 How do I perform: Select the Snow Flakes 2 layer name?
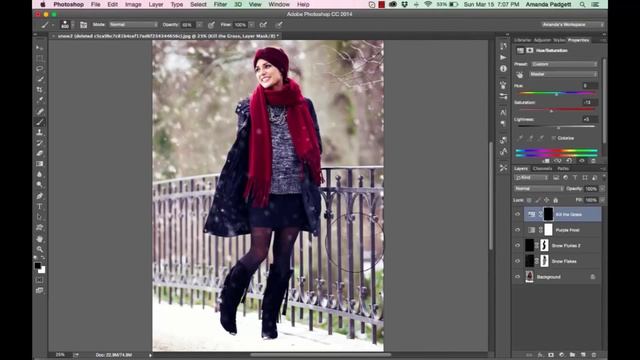[x=566, y=246]
